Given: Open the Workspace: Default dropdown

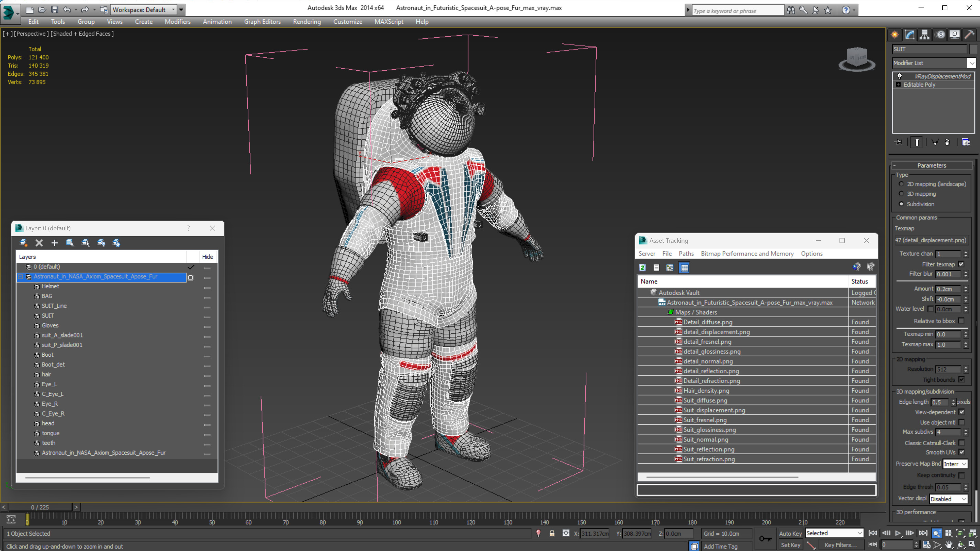Looking at the screenshot, I should pos(144,10).
